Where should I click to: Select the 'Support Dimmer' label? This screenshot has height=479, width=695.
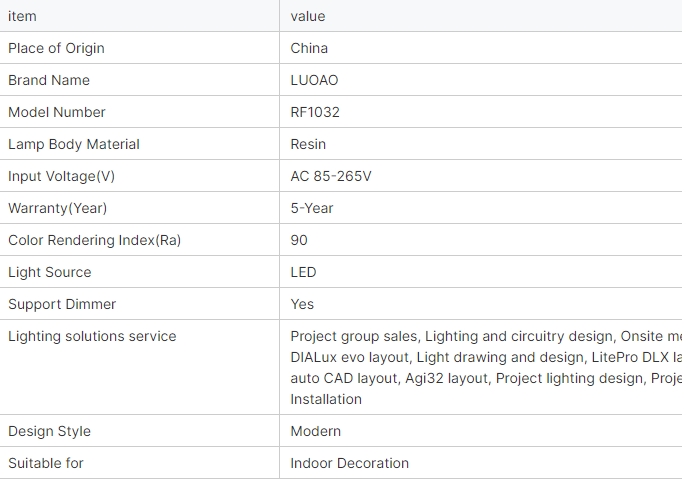(62, 304)
